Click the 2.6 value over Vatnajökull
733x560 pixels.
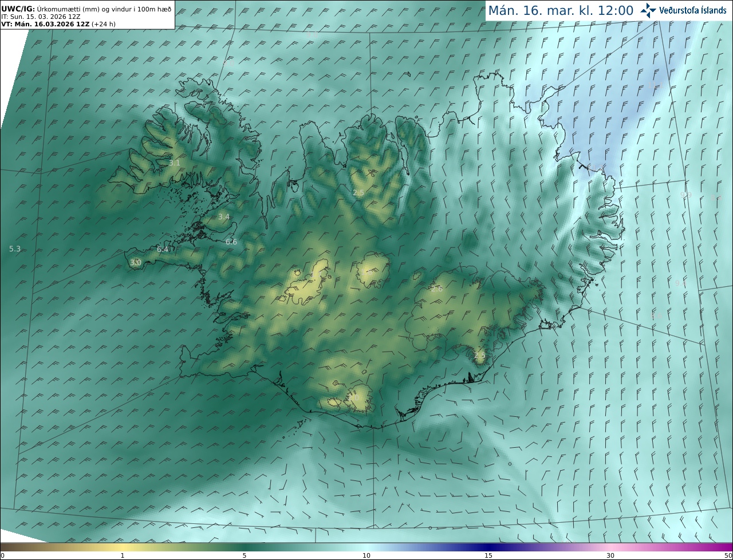436,289
